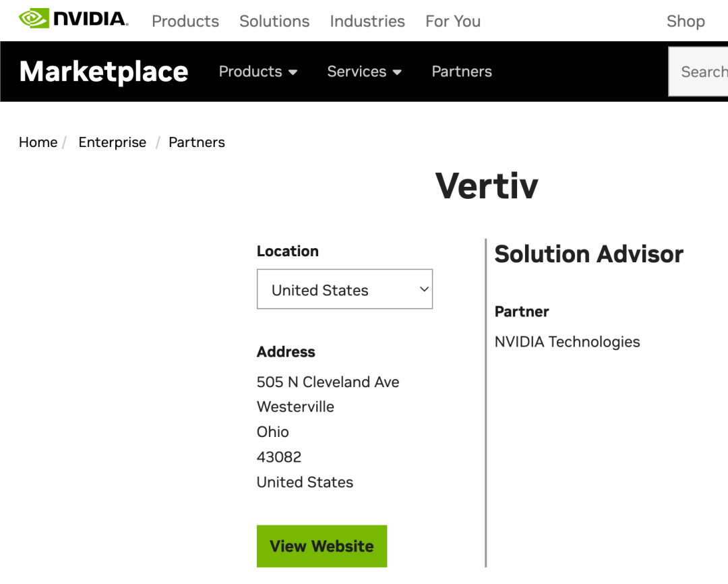Click the caret arrow beside Services
Viewport: 728px width, 584px height.
tap(397, 72)
